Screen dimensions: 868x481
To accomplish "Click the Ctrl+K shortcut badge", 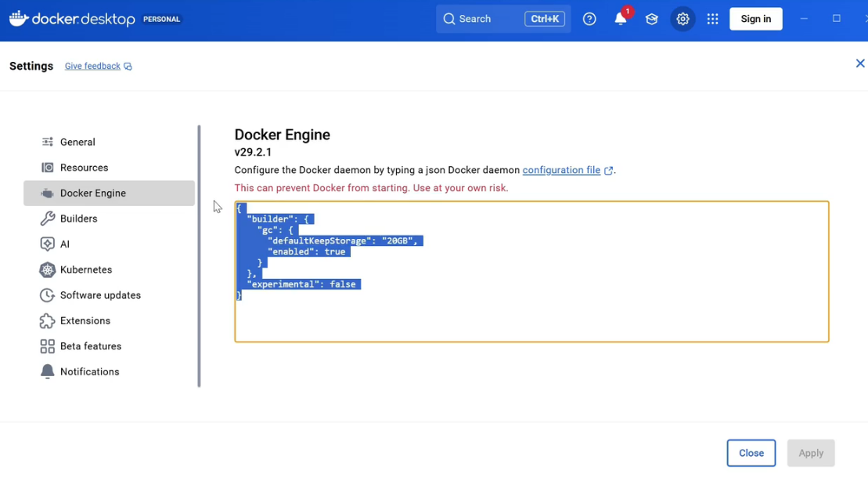I will [545, 19].
